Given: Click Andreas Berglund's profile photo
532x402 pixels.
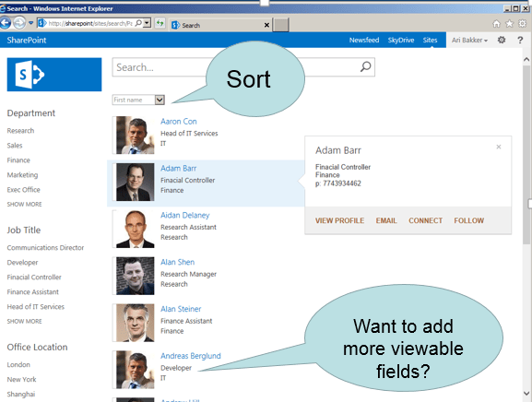Looking at the screenshot, I should click(x=135, y=370).
